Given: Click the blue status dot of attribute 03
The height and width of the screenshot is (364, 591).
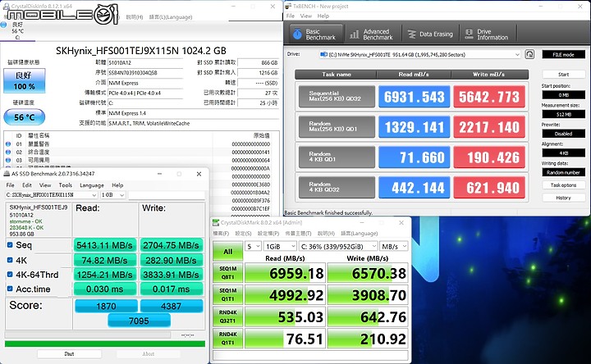Looking at the screenshot, I should [x=8, y=160].
